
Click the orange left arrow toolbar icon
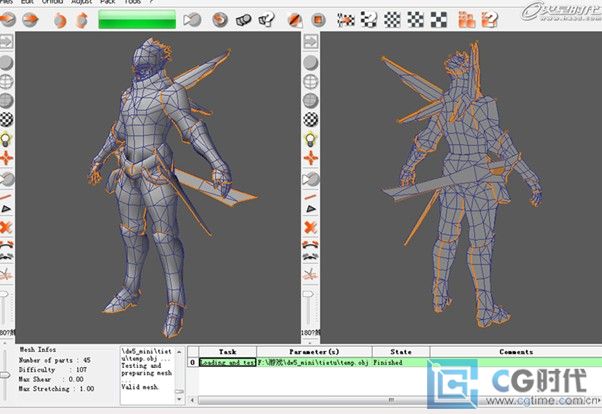click(x=7, y=19)
